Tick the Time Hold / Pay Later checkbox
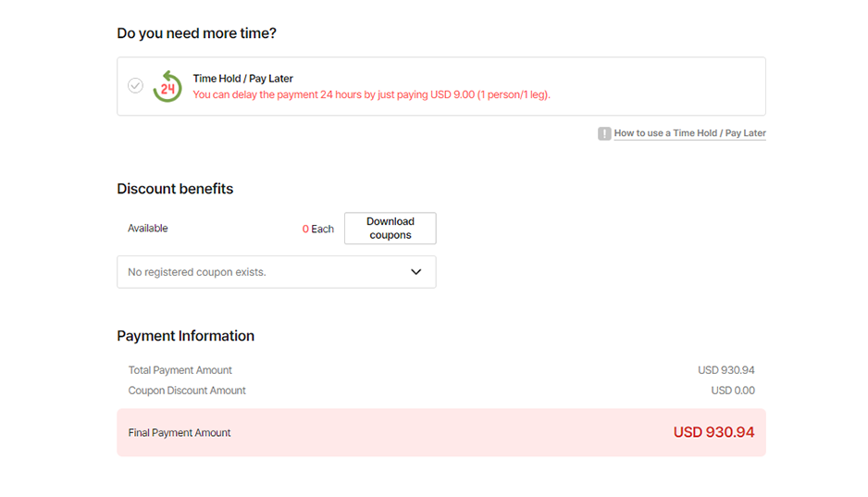The height and width of the screenshot is (497, 868). coord(135,86)
